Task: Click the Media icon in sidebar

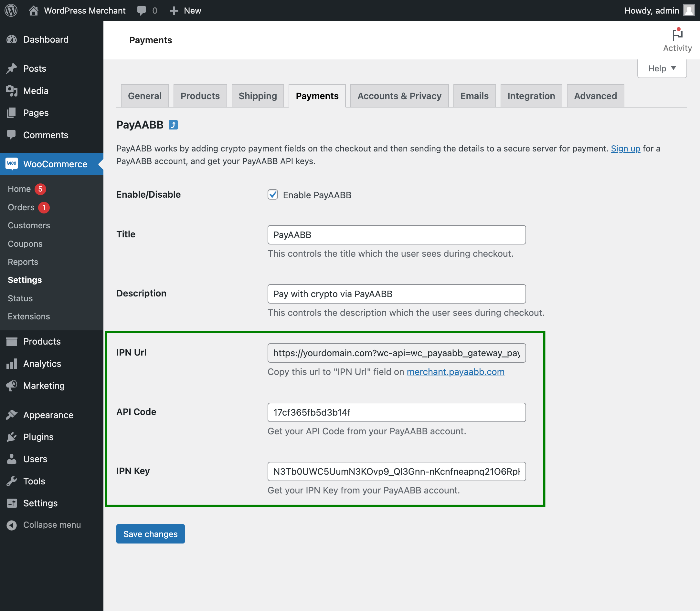Action: (x=12, y=91)
